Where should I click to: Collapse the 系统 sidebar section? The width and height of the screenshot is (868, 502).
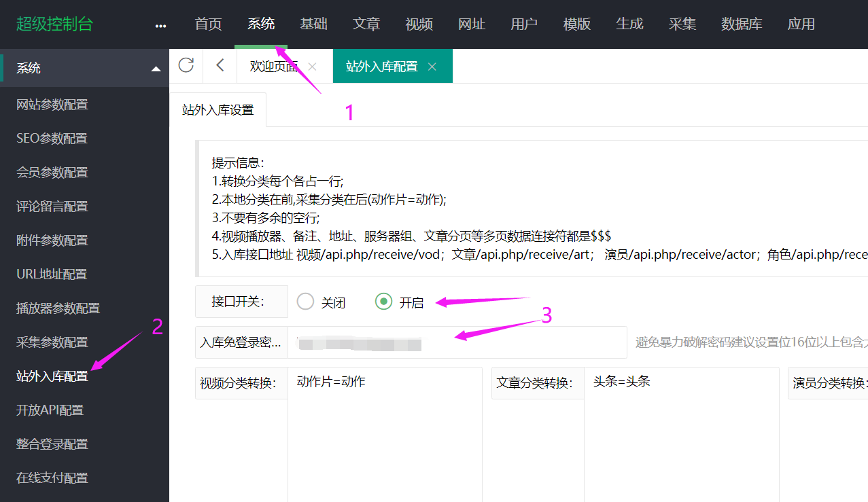click(x=156, y=68)
